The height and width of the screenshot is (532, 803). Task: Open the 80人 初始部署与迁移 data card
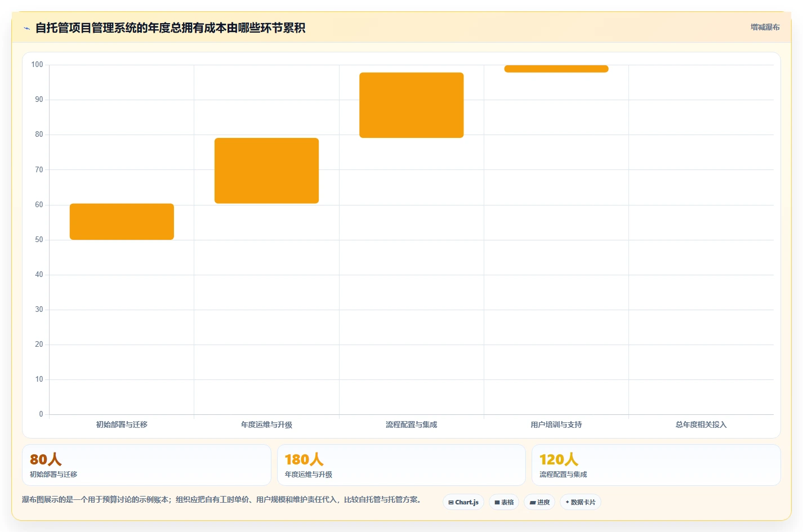pyautogui.click(x=146, y=465)
